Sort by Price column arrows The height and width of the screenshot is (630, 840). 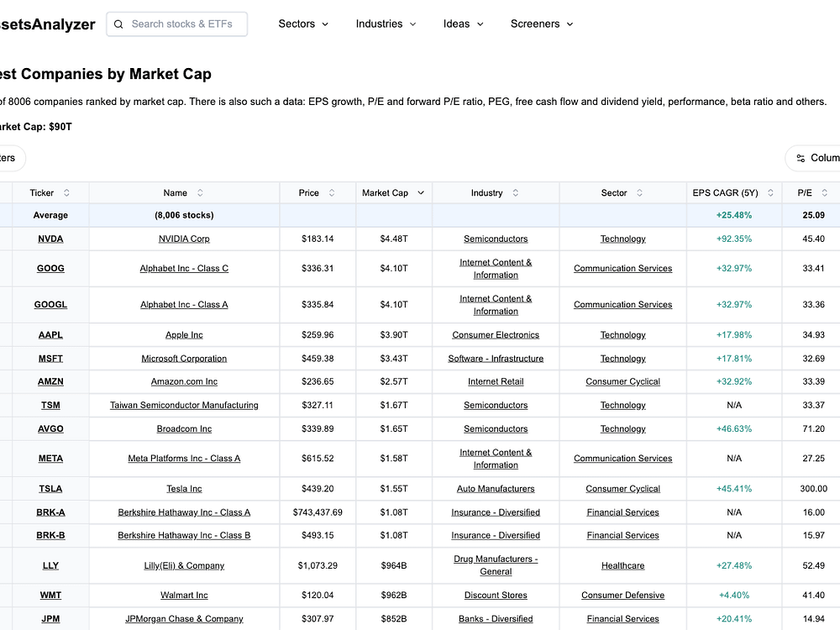point(332,193)
